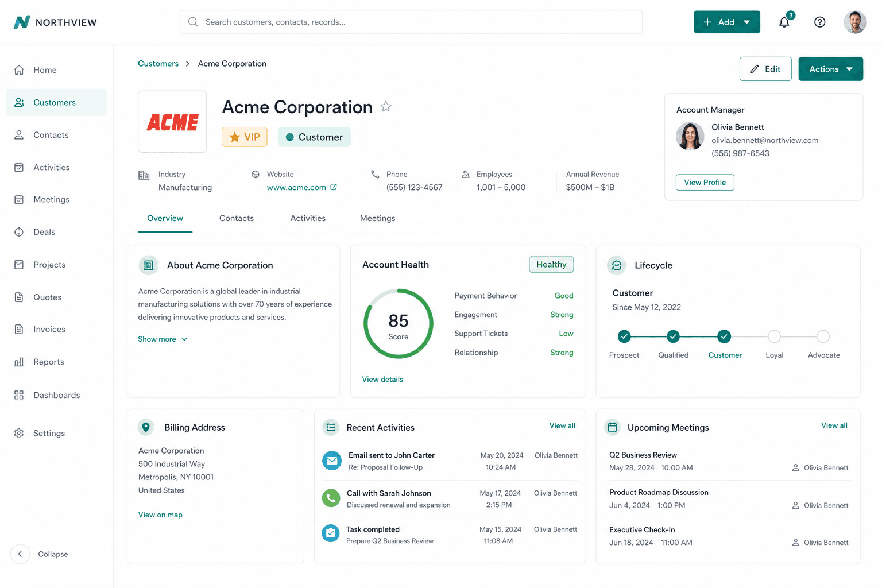882x588 pixels.
Task: Click View all in Upcoming Meetings
Action: 834,425
